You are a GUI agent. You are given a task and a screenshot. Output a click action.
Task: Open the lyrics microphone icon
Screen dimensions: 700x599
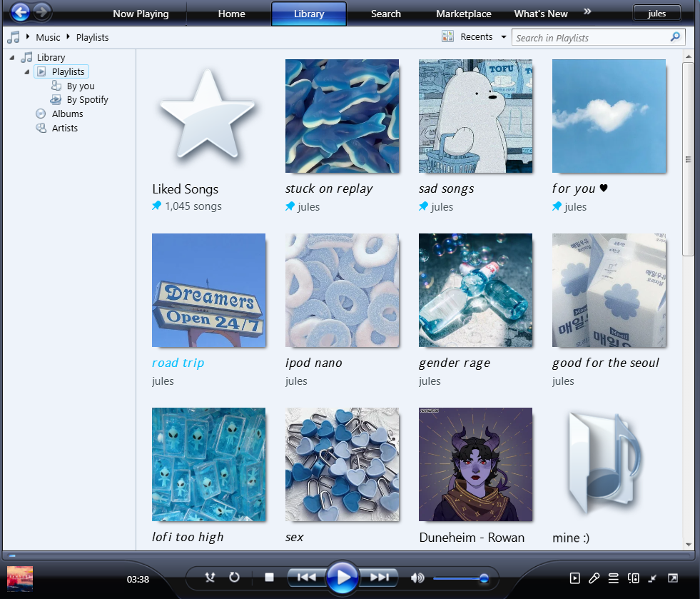(594, 578)
